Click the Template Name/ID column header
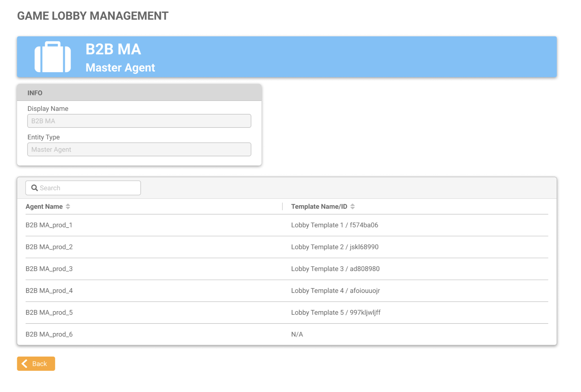The height and width of the screenshot is (392, 581). point(319,207)
